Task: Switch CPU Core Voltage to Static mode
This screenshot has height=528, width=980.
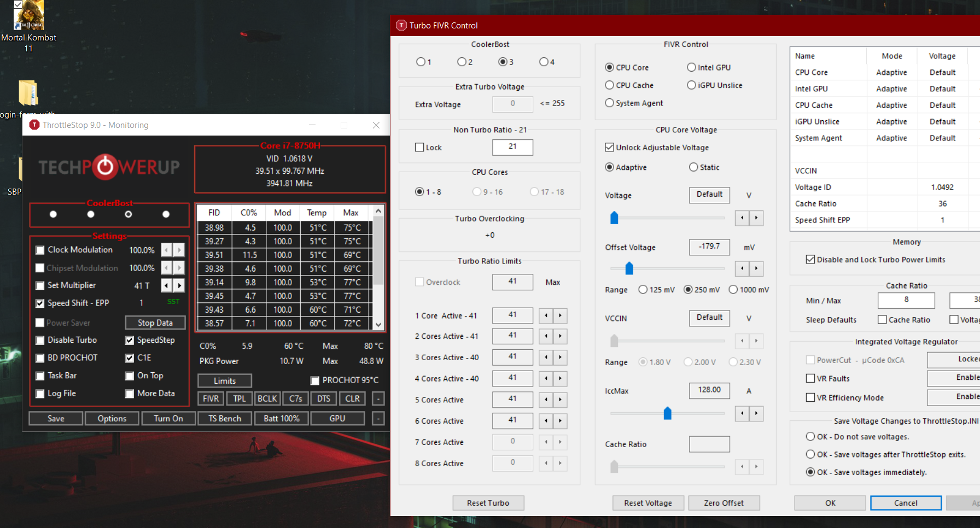Action: (693, 167)
